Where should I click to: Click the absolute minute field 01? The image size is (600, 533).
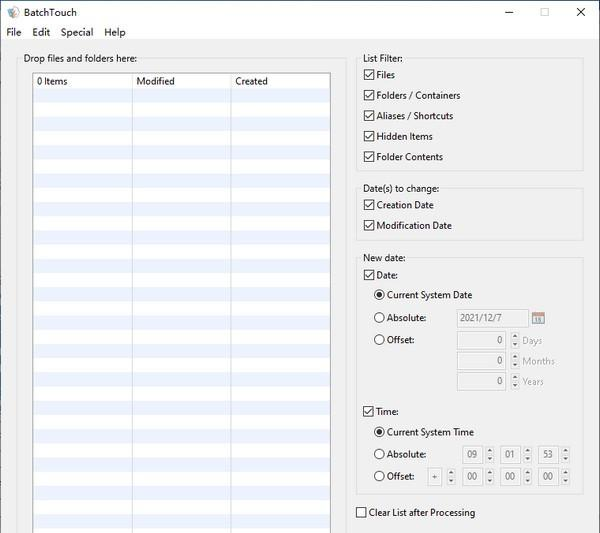(510, 454)
